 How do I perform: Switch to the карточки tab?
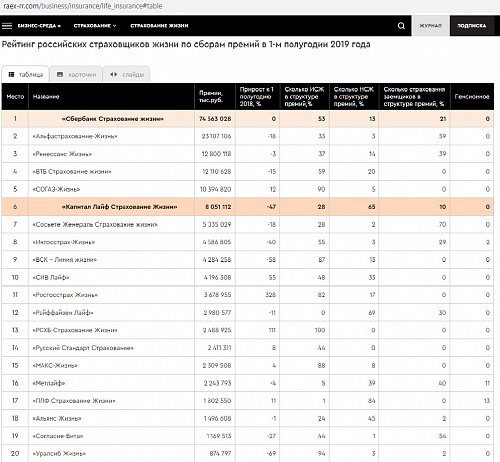click(76, 74)
